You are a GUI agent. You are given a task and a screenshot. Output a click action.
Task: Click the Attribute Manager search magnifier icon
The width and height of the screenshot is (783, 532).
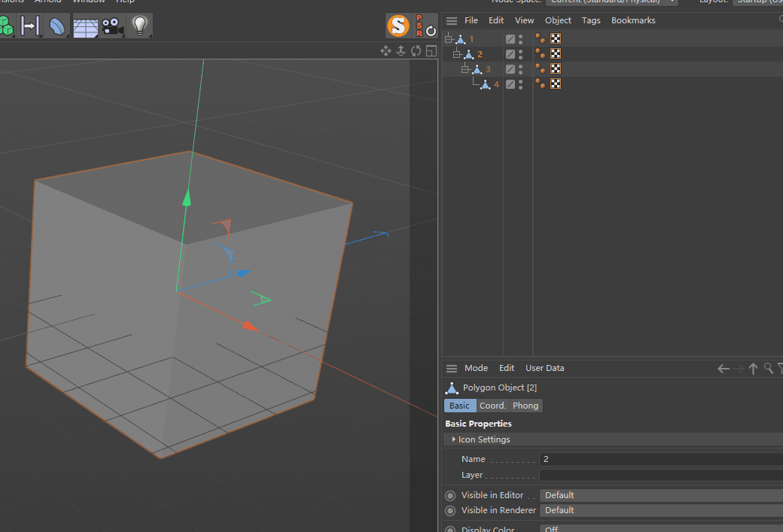(769, 368)
